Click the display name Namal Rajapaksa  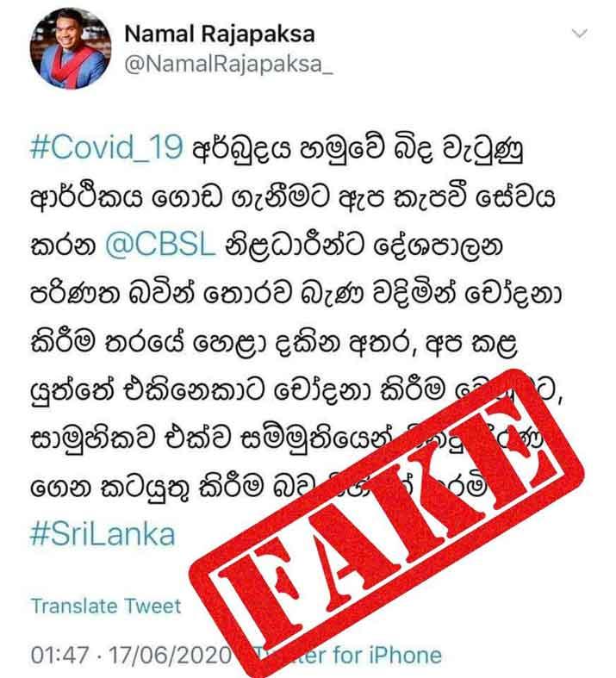pos(220,34)
